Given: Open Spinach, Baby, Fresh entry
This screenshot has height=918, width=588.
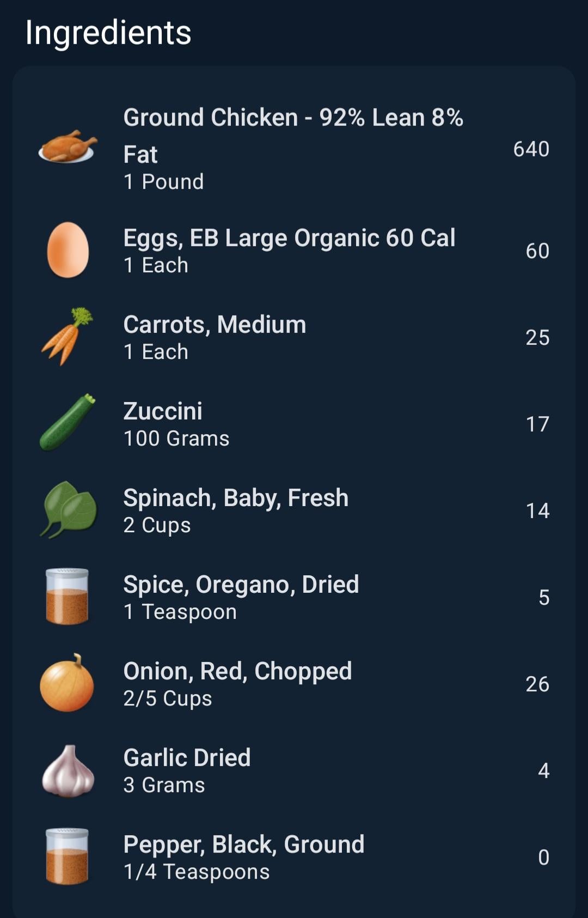Looking at the screenshot, I should [x=236, y=498].
